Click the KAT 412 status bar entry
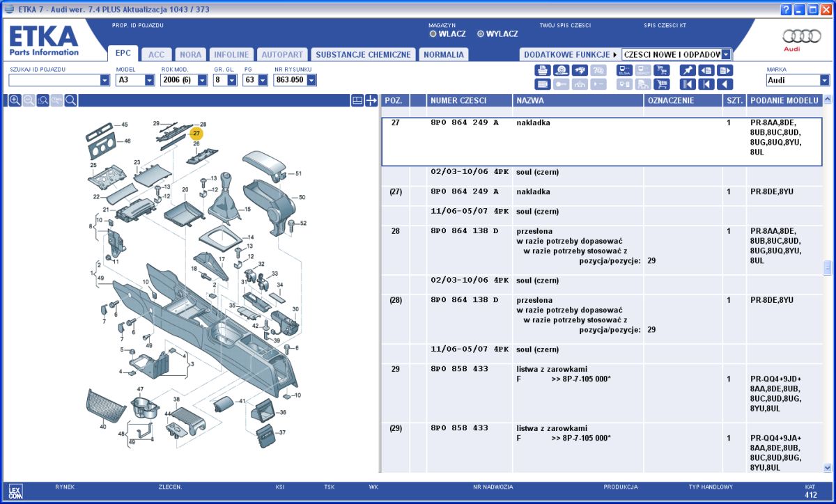The height and width of the screenshot is (504, 836). (x=811, y=491)
